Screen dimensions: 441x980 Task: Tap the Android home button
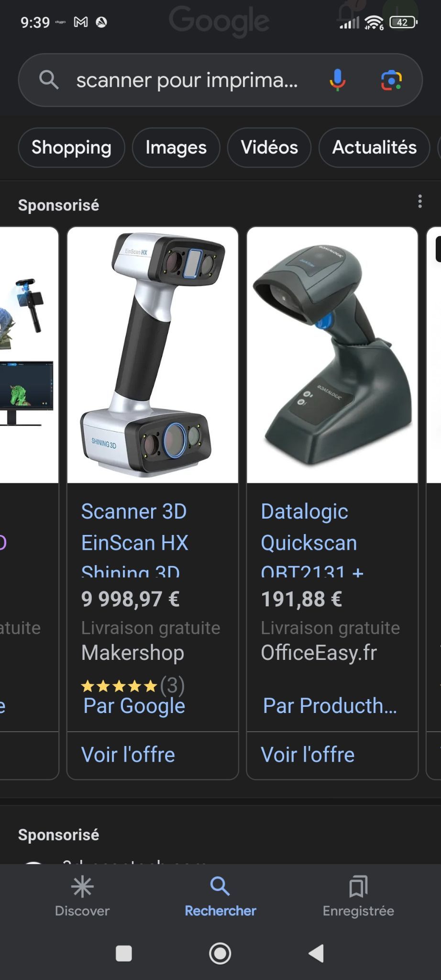[220, 953]
